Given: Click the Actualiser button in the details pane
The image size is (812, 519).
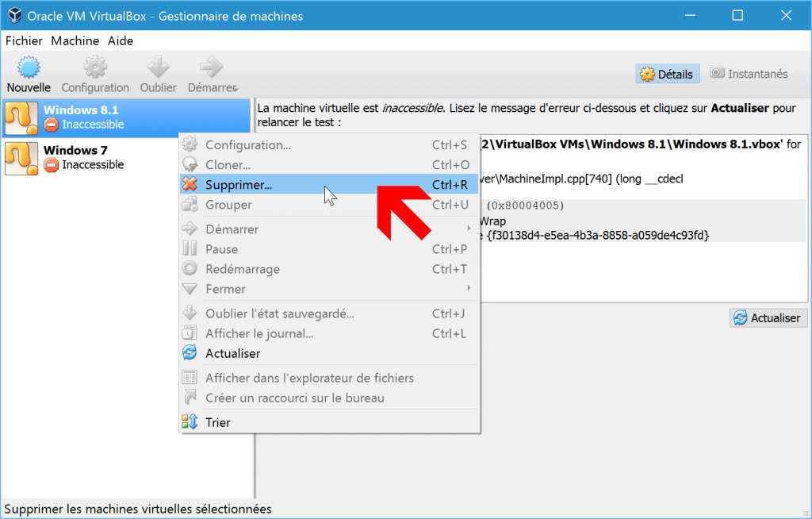Looking at the screenshot, I should coord(768,318).
